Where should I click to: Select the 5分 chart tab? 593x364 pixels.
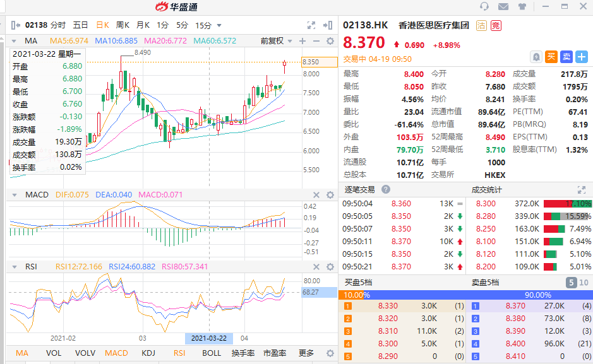182,25
